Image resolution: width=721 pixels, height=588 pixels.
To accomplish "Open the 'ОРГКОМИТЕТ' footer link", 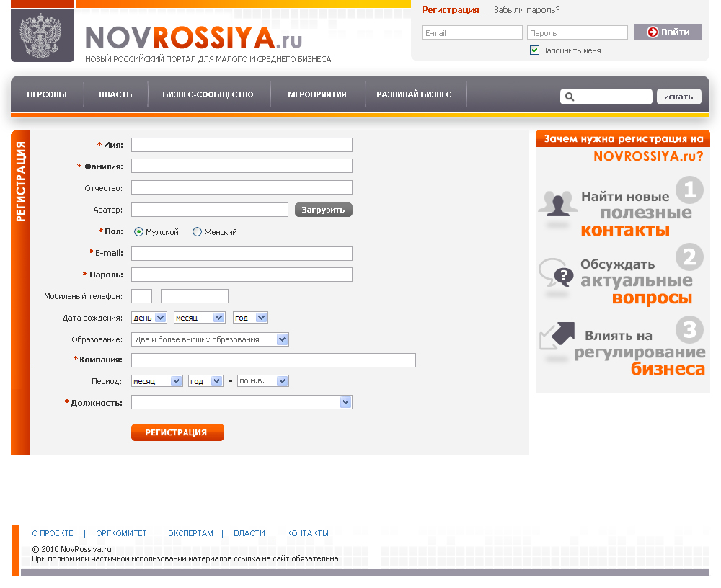I will (x=121, y=533).
